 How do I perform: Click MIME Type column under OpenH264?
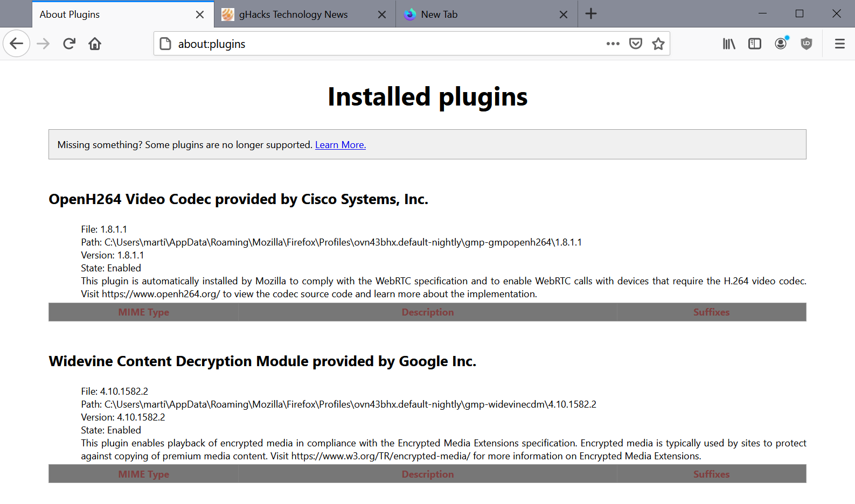144,312
